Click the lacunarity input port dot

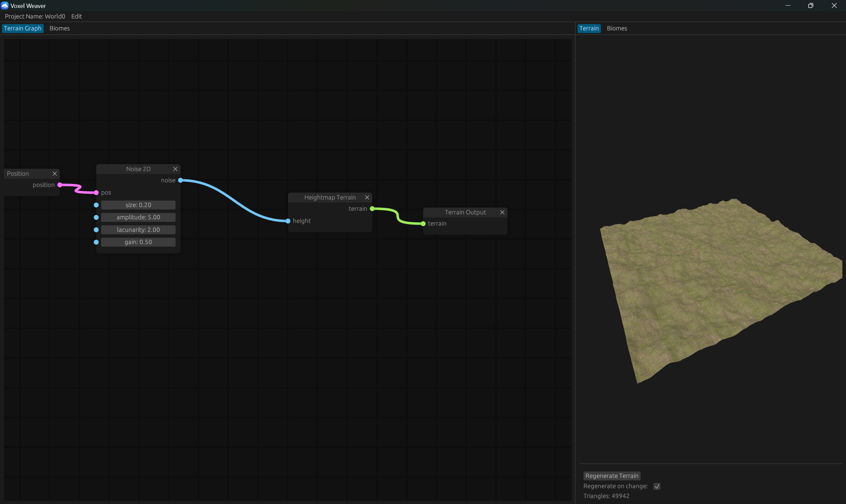tap(96, 230)
